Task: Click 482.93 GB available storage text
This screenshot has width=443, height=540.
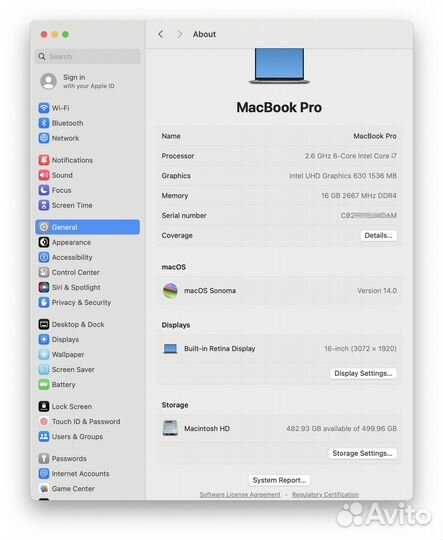Action: tap(341, 428)
